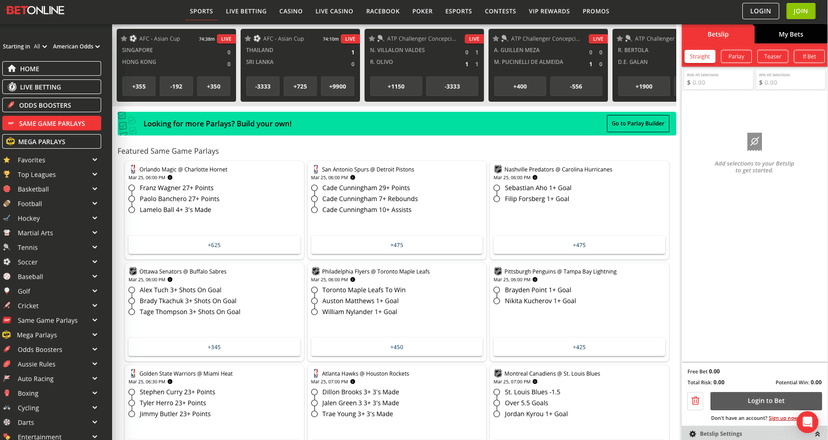Open the live chat bubble
Image resolution: width=828 pixels, height=440 pixels.
point(807,422)
